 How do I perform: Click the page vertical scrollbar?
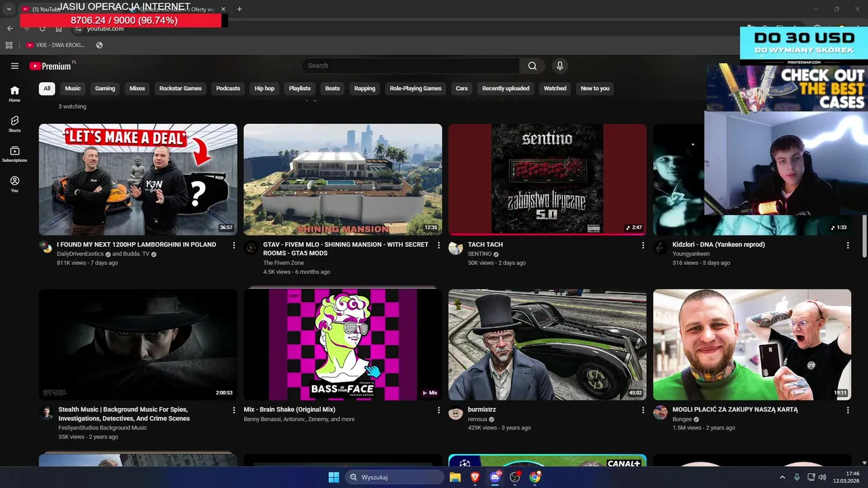(864, 237)
